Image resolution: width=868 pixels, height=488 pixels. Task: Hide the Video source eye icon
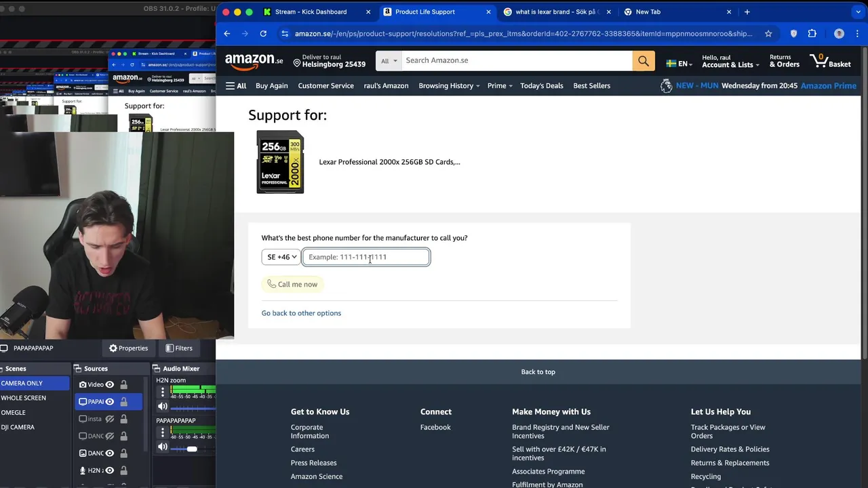point(110,384)
